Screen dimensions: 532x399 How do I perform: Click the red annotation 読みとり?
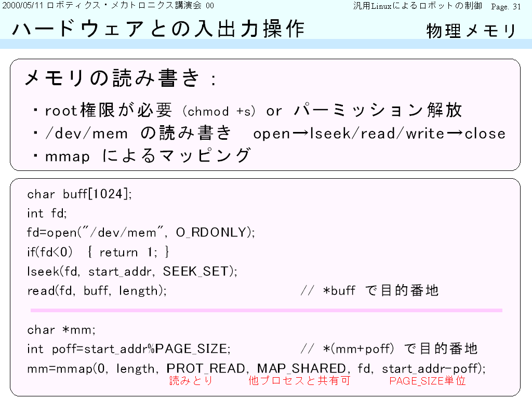191,381
